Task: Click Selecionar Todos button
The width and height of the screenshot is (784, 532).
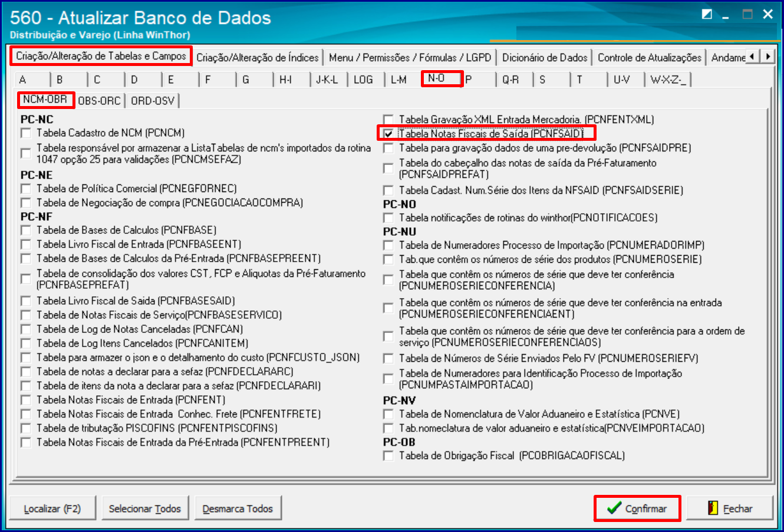Action: point(145,508)
